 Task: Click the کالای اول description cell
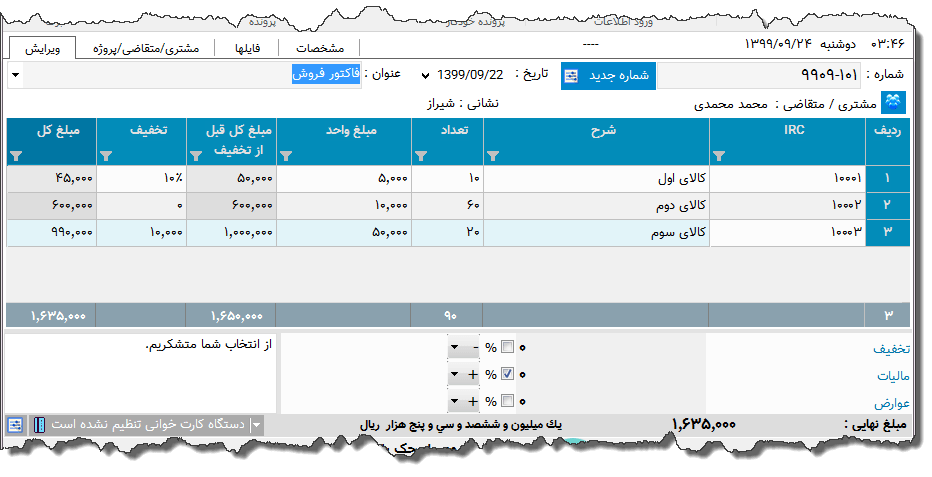point(596,178)
